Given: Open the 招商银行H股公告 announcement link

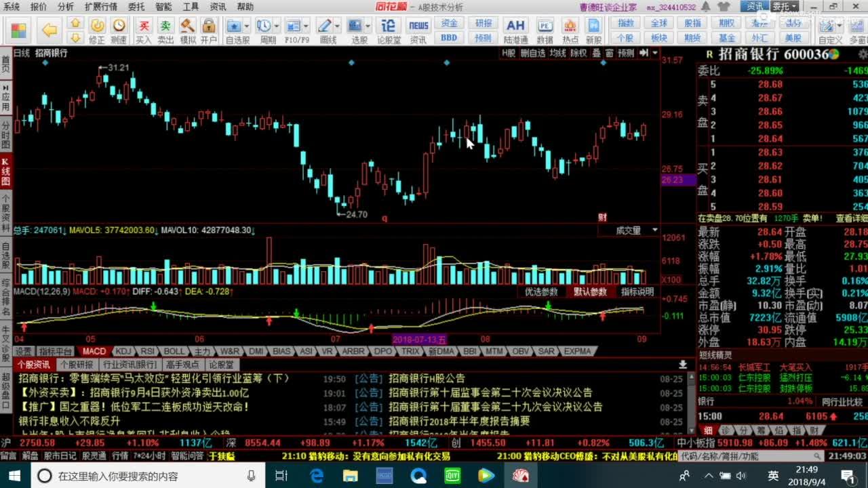Looking at the screenshot, I should tap(427, 378).
